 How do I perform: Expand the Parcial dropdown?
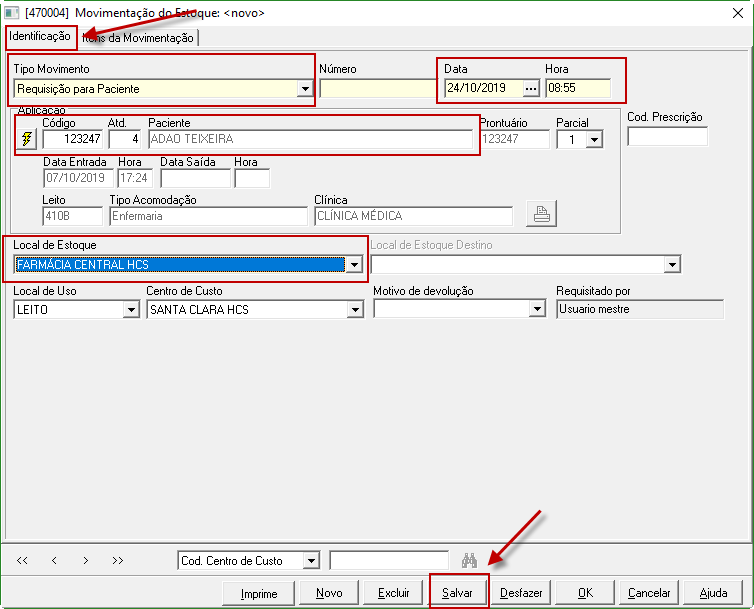(x=595, y=140)
